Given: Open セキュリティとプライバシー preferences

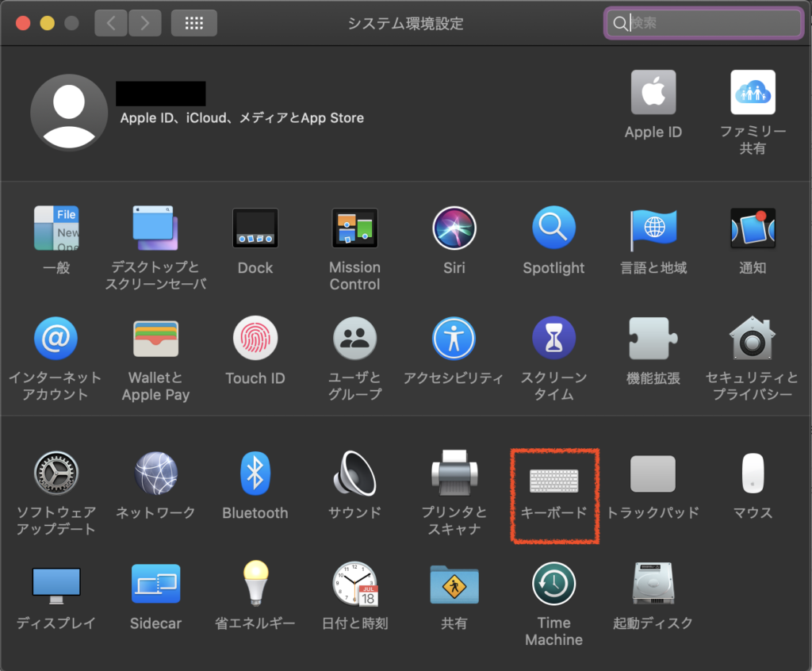Looking at the screenshot, I should [x=753, y=339].
